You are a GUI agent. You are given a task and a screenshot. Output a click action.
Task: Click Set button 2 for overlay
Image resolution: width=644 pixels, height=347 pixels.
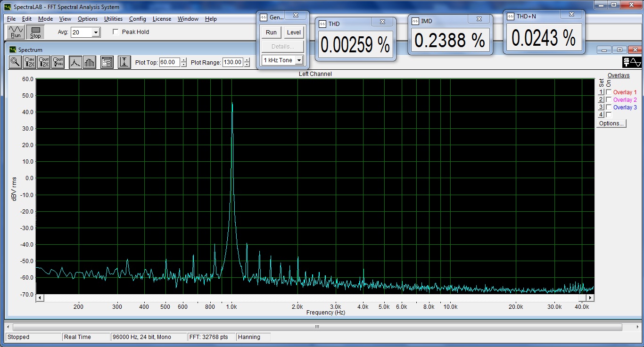pos(601,100)
